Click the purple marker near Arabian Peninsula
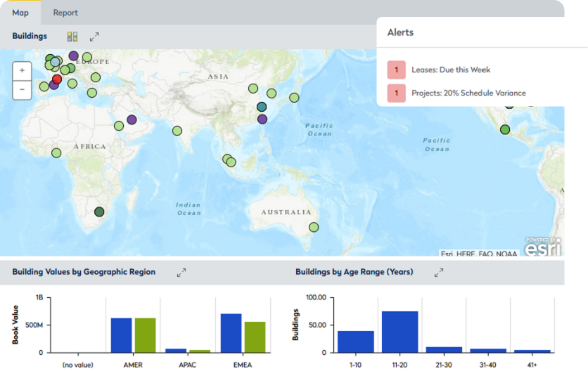This screenshot has width=588, height=383. [132, 119]
